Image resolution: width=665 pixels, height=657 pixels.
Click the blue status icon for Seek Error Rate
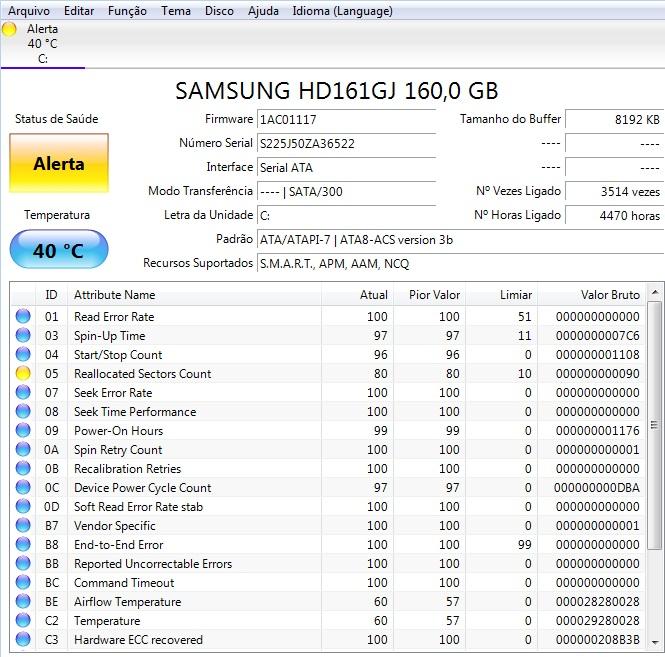point(23,392)
